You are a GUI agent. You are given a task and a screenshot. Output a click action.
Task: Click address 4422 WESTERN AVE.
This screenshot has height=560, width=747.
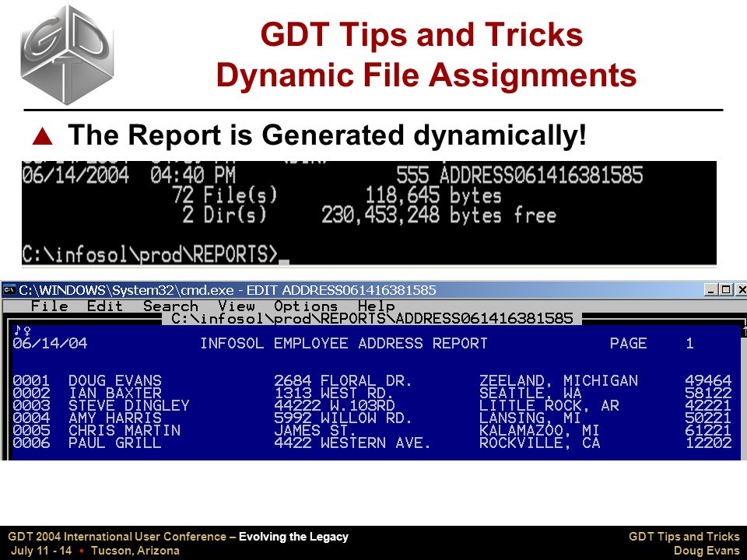click(x=352, y=443)
